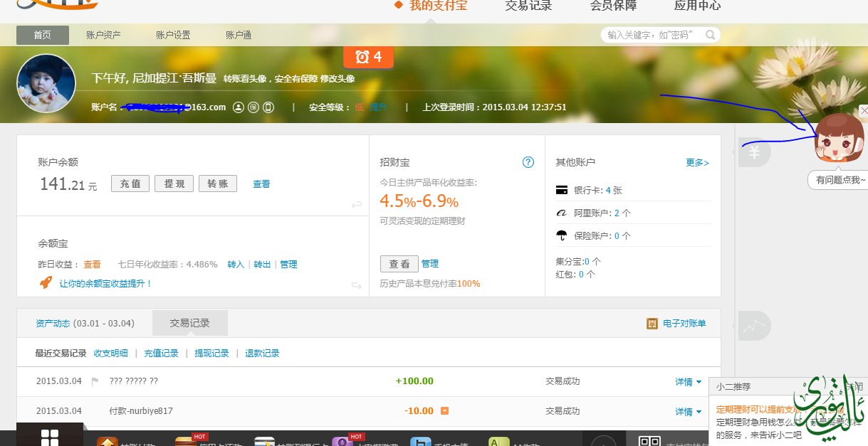Click the 更多> link in 其他账户
The height and width of the screenshot is (446, 868).
pos(697,163)
